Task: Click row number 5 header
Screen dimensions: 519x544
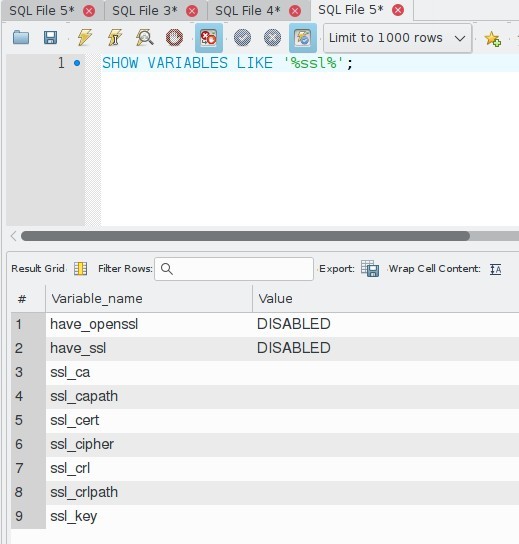Action: (x=28, y=420)
